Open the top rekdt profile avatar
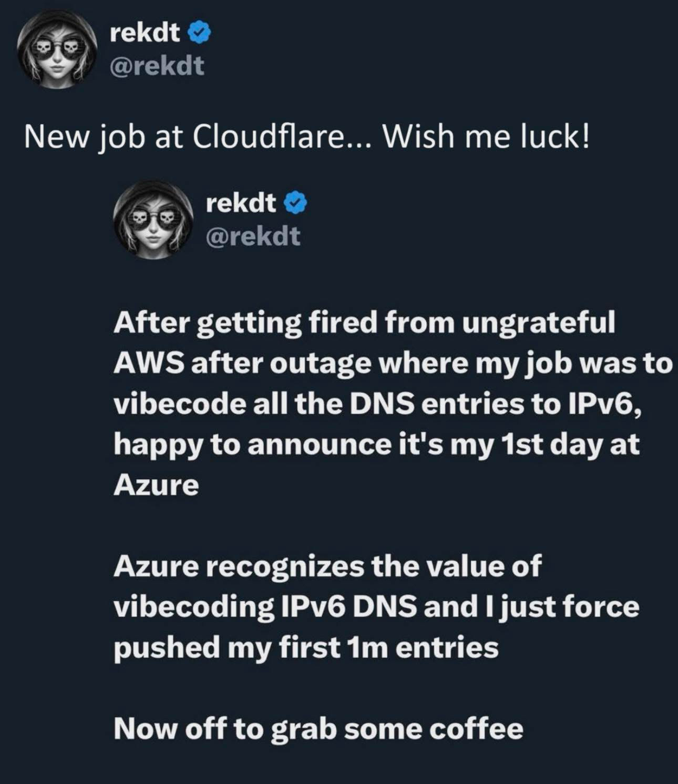The image size is (678, 784). (x=55, y=49)
